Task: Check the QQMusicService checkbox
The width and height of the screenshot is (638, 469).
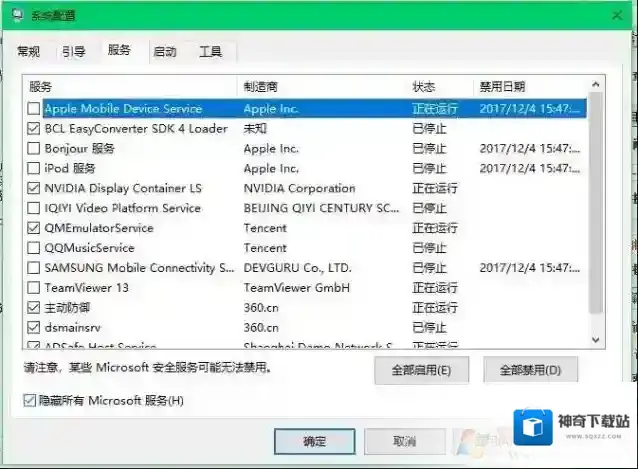Action: [x=34, y=248]
